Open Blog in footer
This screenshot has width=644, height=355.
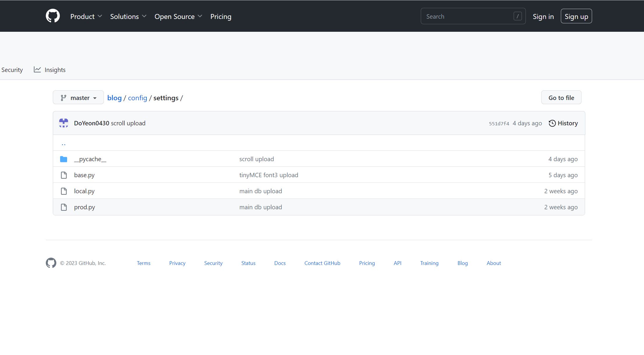pyautogui.click(x=463, y=263)
